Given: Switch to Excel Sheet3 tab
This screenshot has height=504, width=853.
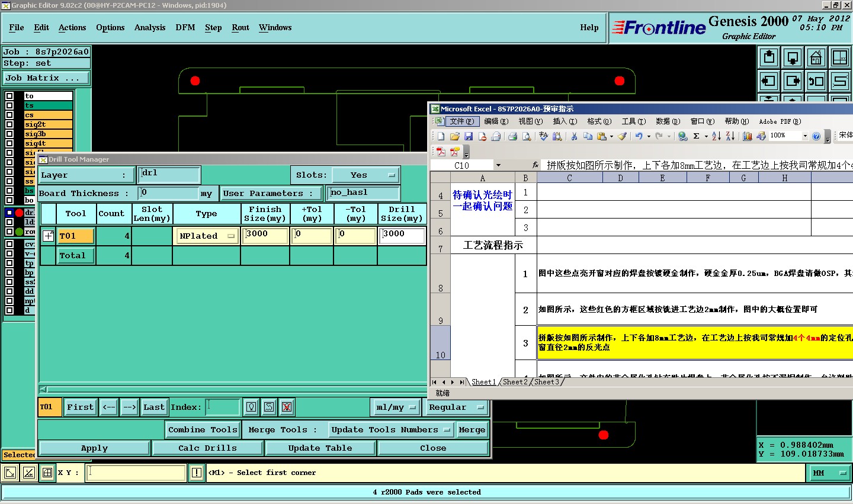Looking at the screenshot, I should (546, 382).
